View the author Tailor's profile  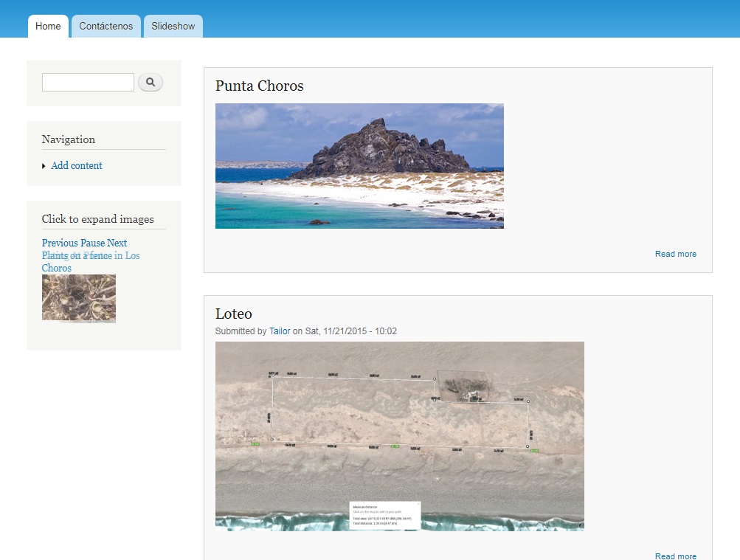pos(280,331)
